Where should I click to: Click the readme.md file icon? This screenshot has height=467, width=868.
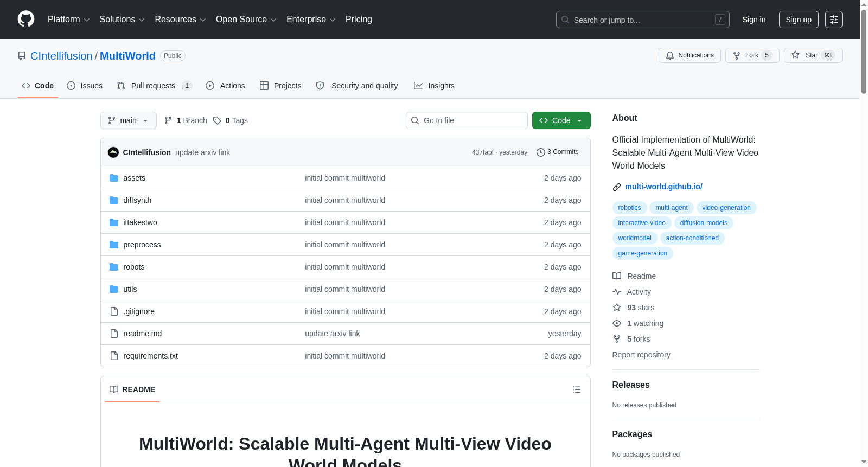(114, 334)
